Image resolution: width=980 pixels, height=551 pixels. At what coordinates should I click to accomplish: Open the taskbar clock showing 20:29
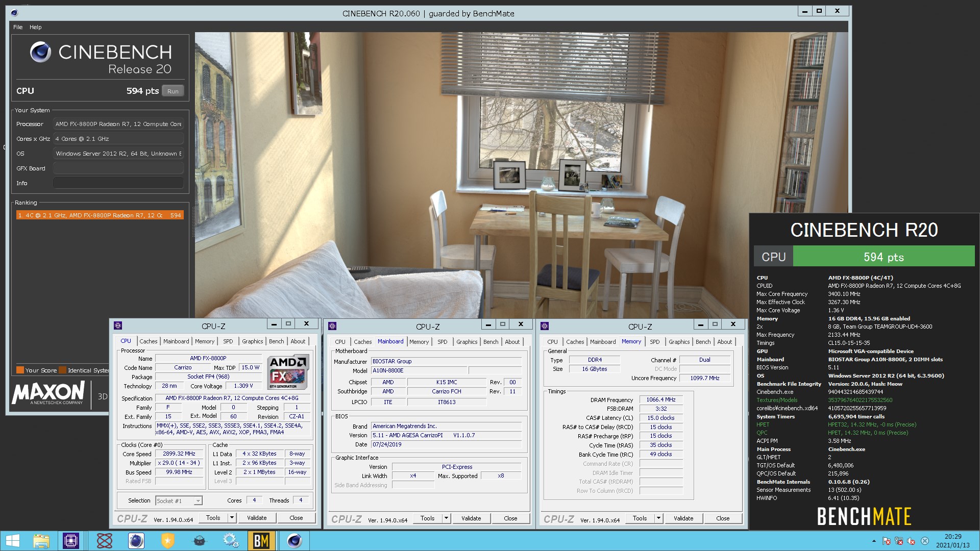coord(952,541)
